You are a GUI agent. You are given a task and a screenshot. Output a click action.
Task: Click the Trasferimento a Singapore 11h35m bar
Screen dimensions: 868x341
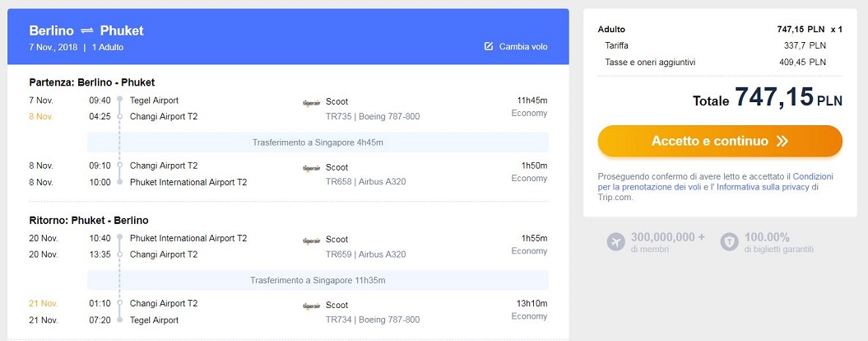click(318, 281)
